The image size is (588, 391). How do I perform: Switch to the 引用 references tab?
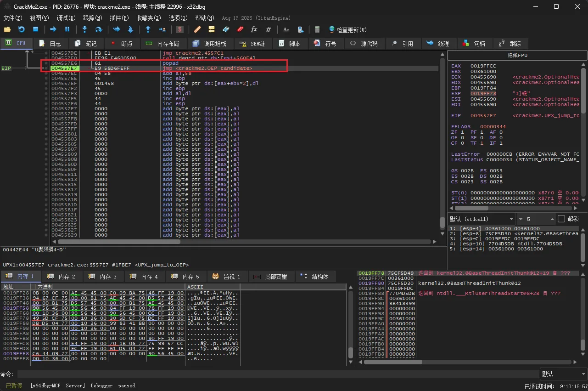(x=403, y=44)
